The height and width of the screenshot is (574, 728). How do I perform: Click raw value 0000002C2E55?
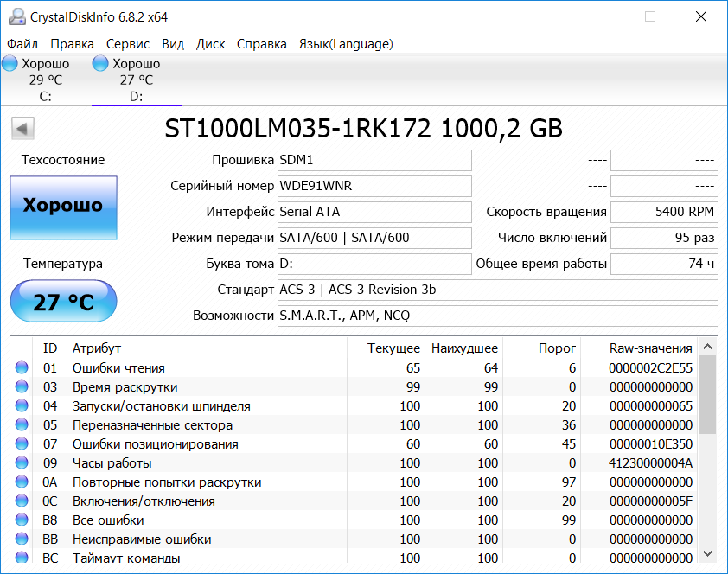650,368
